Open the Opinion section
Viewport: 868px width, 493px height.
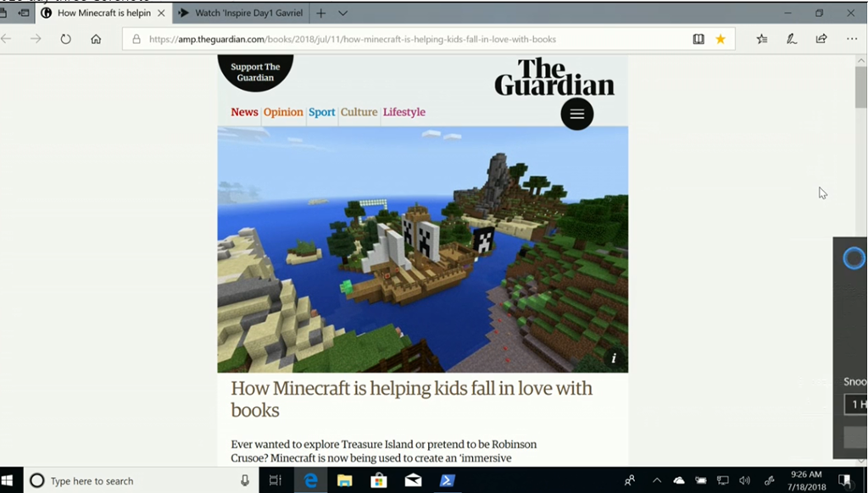(283, 112)
